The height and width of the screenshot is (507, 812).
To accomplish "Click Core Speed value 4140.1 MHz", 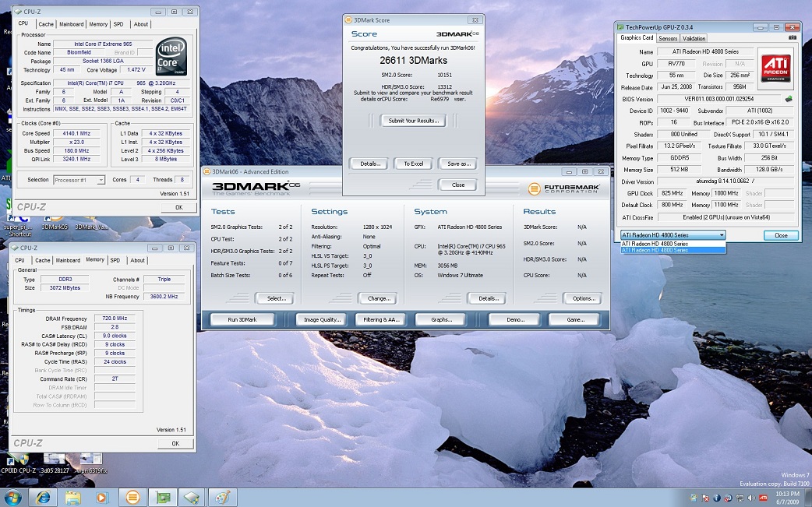I will tap(76, 133).
